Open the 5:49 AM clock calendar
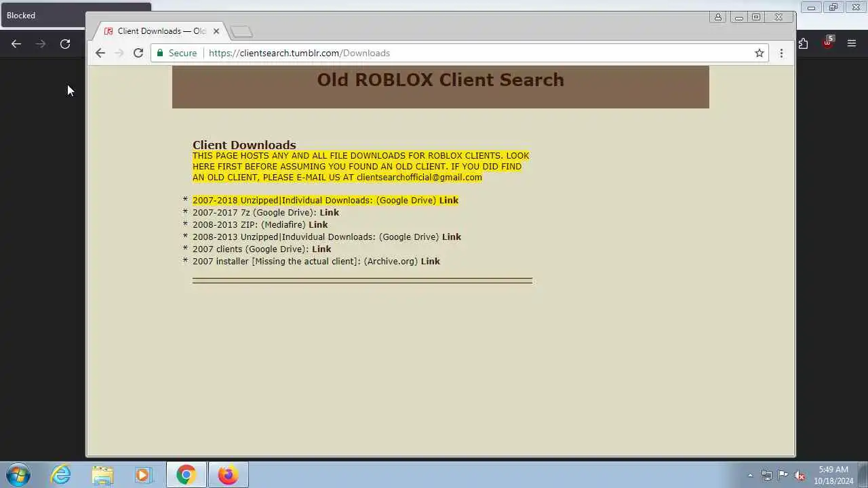Viewport: 868px width, 488px height. pos(833,475)
